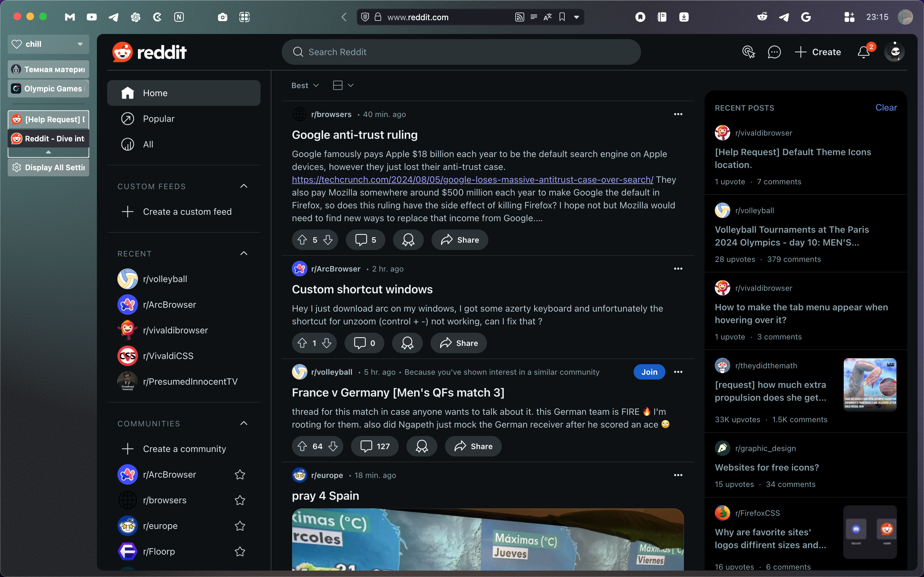Open comments on France v Germany post
Viewport: 924px width, 577px height.
[374, 446]
